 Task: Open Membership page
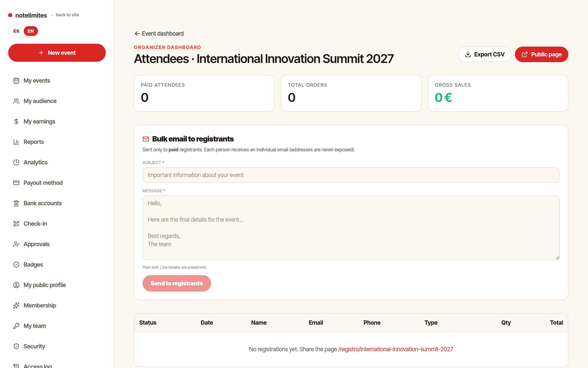57,305
